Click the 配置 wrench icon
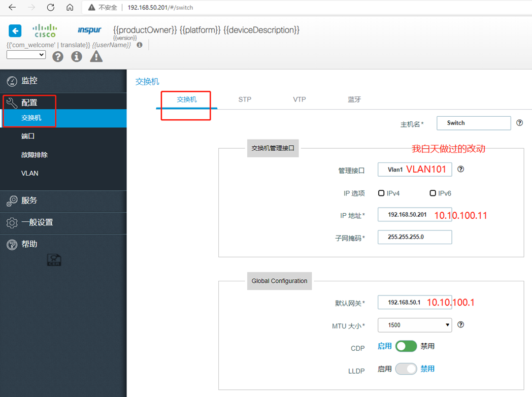The height and width of the screenshot is (397, 532). [x=12, y=103]
